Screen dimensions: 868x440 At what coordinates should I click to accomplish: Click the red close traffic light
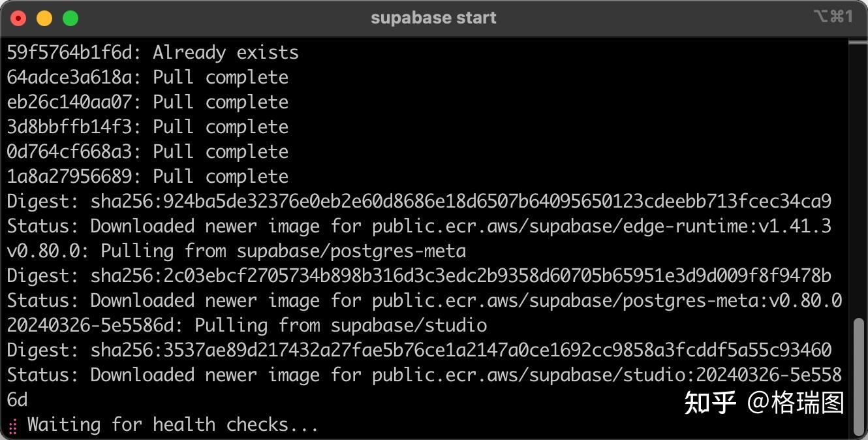point(18,18)
